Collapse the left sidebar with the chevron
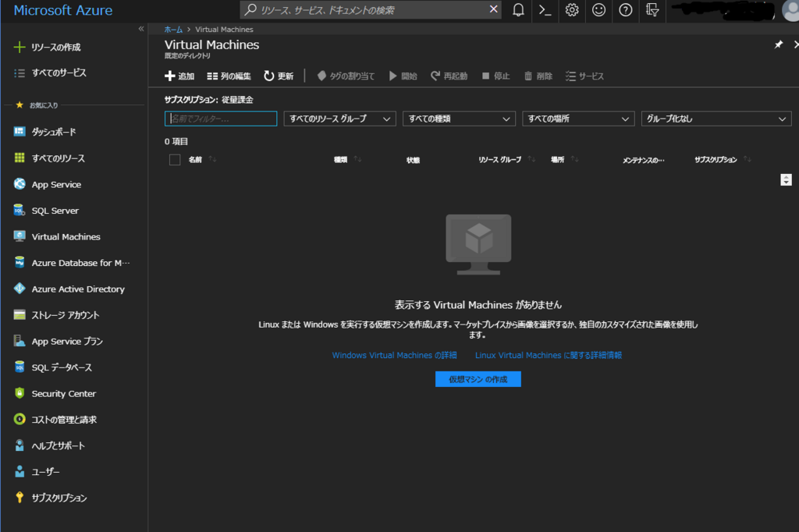 coord(141,27)
